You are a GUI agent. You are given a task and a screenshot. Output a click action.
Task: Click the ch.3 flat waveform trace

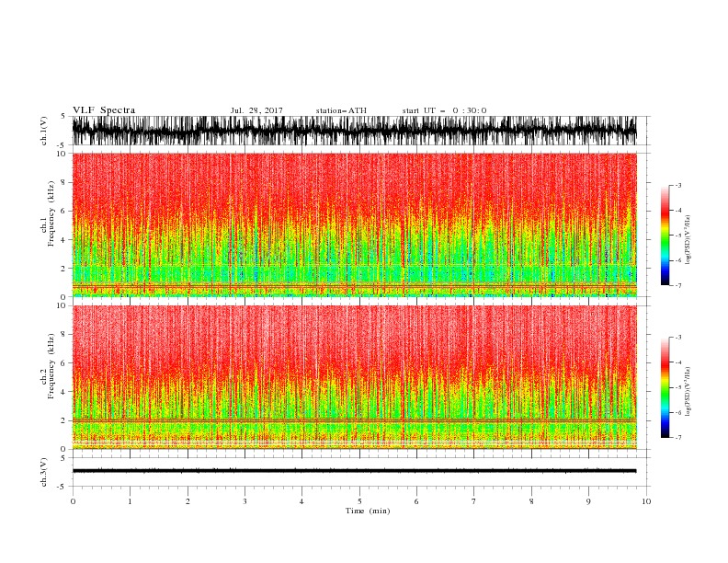(x=354, y=471)
